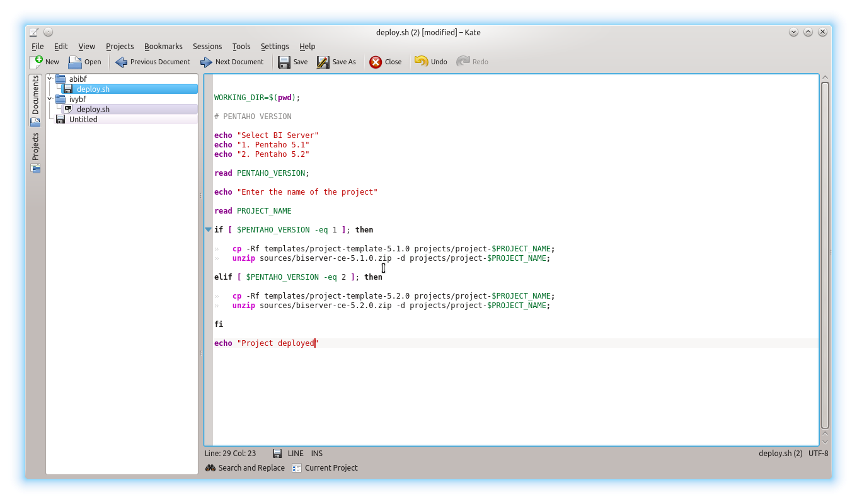Click modified-file floppy icon in status bar

coord(277,454)
